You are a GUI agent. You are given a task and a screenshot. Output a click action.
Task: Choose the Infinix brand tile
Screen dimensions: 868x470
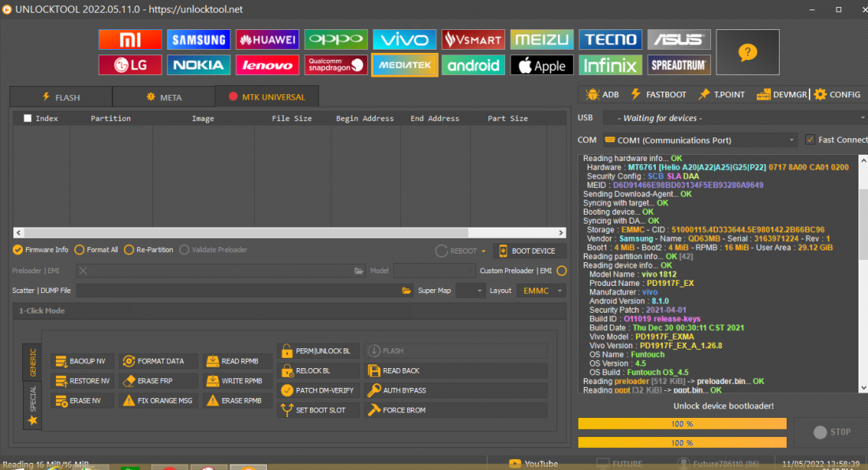pos(611,65)
